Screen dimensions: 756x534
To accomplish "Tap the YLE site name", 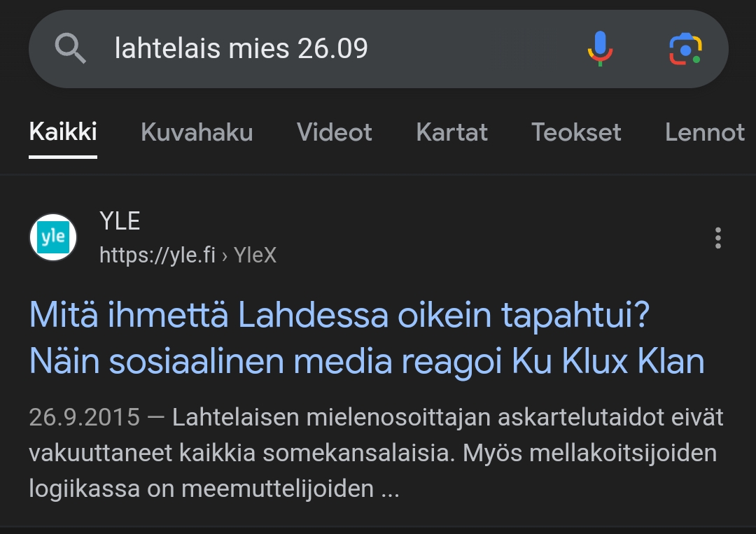I will click(x=120, y=221).
